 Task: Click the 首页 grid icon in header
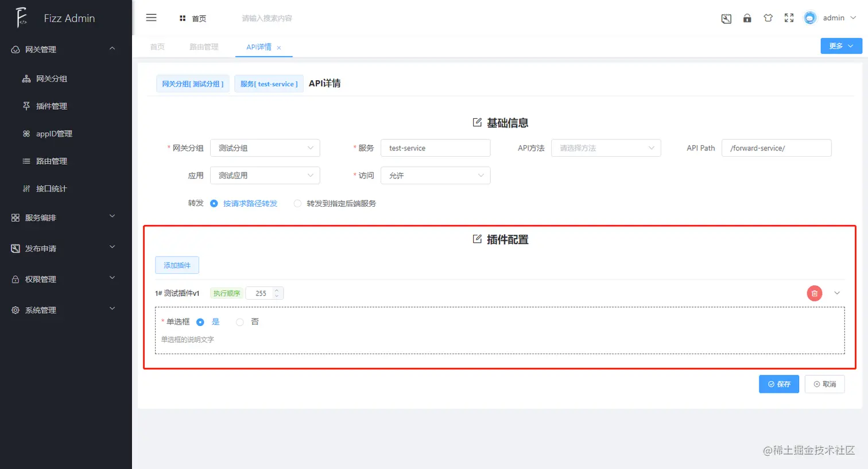[x=183, y=18]
